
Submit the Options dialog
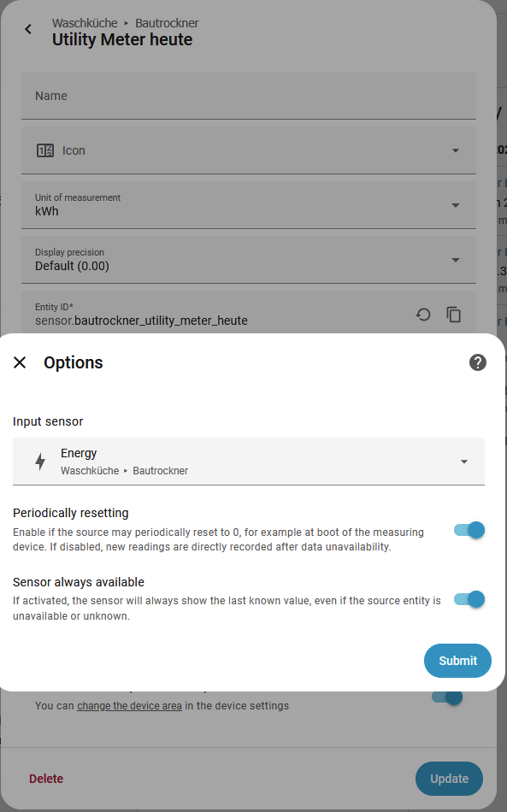[x=457, y=661]
